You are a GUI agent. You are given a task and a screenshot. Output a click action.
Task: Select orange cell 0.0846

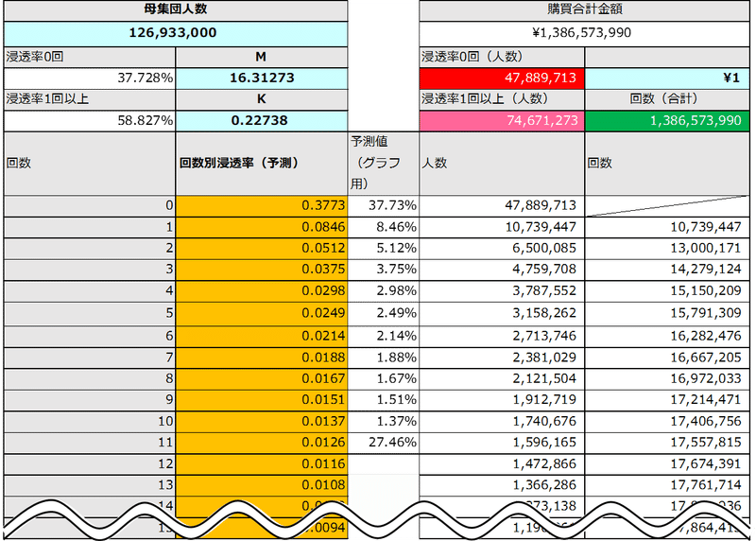pyautogui.click(x=262, y=227)
